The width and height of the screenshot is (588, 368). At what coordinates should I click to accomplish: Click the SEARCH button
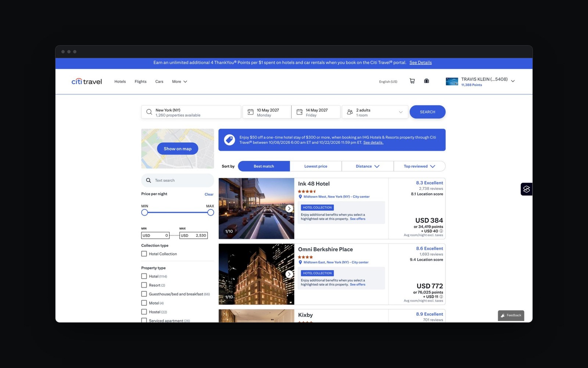(427, 112)
